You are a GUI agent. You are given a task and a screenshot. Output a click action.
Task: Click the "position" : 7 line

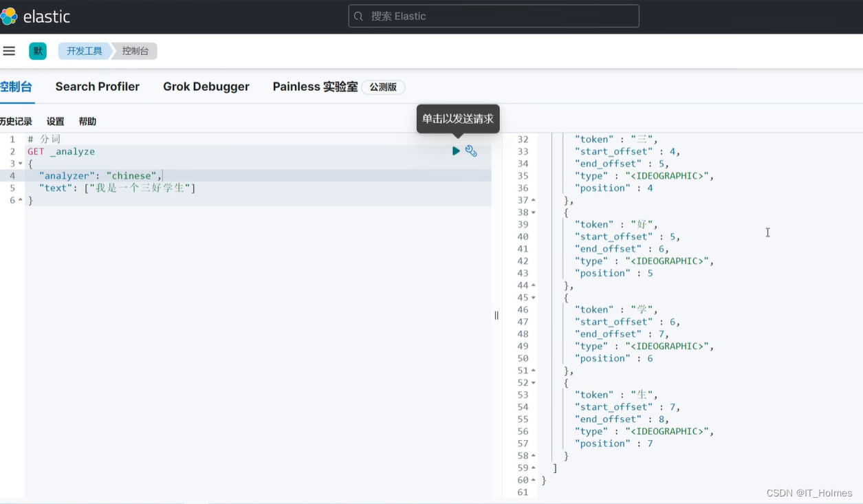tap(613, 443)
